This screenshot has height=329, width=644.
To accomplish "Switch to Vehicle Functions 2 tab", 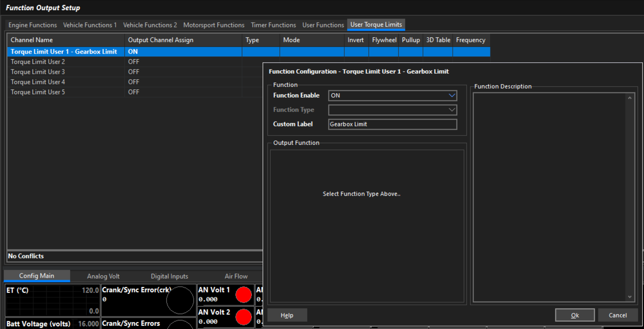I will 150,25.
